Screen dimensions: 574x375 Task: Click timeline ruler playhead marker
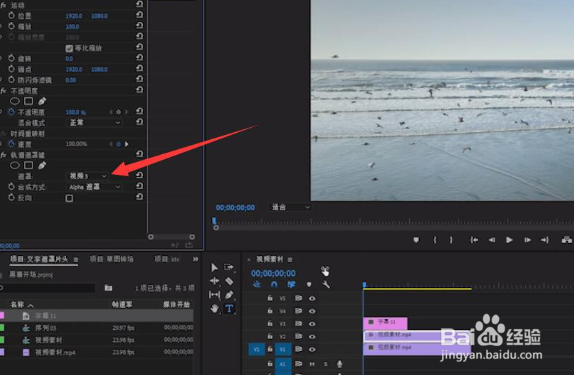(364, 285)
